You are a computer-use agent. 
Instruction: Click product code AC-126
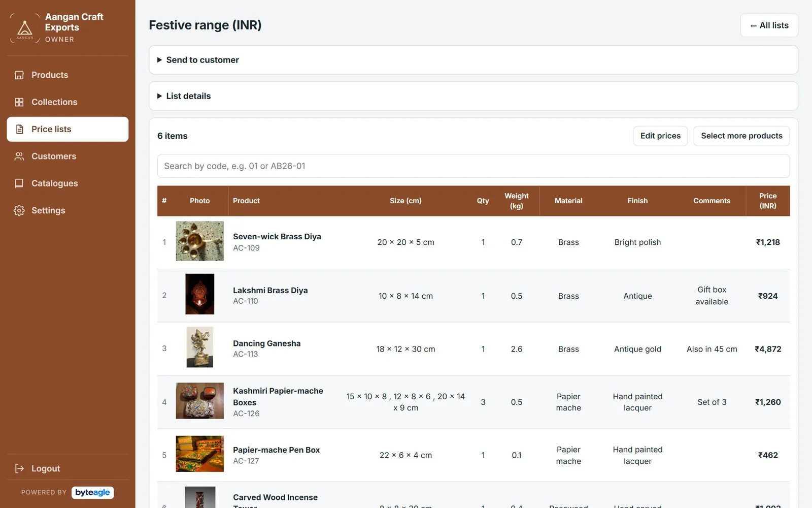point(246,414)
